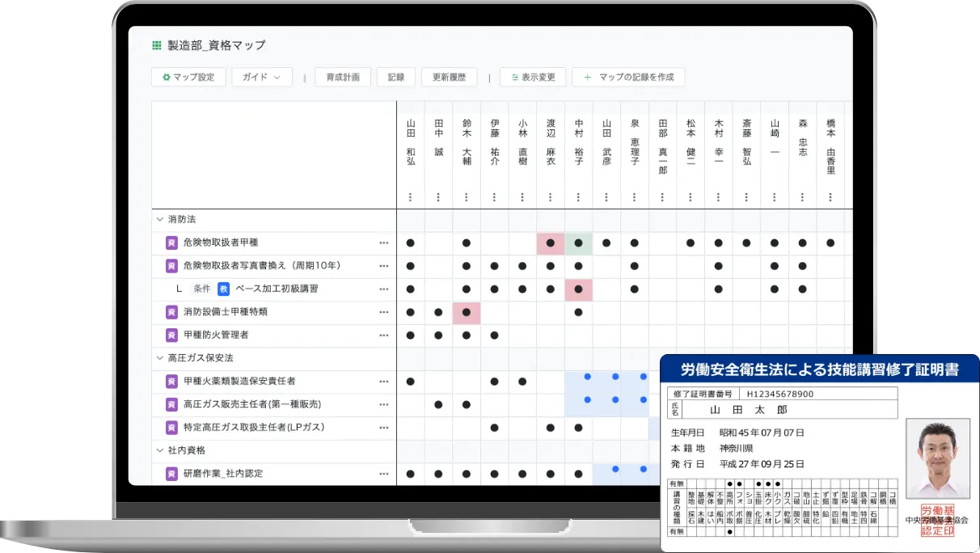Click the 資 icon for 特定高圧ガス取扱主任者
This screenshot has width=980, height=553.
(x=171, y=427)
